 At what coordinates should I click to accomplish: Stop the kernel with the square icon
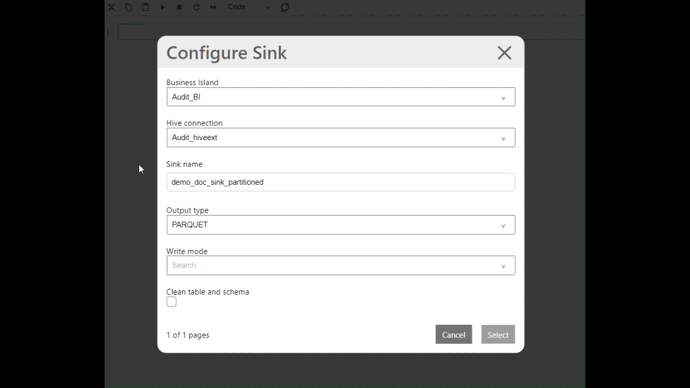click(x=179, y=7)
